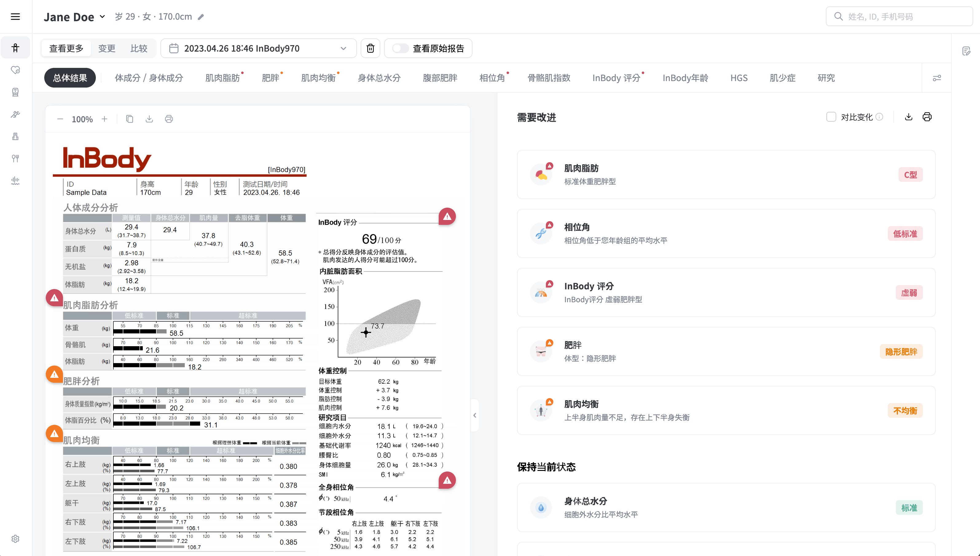Open the InBody 评分 tab
980x556 pixels.
[x=616, y=78]
